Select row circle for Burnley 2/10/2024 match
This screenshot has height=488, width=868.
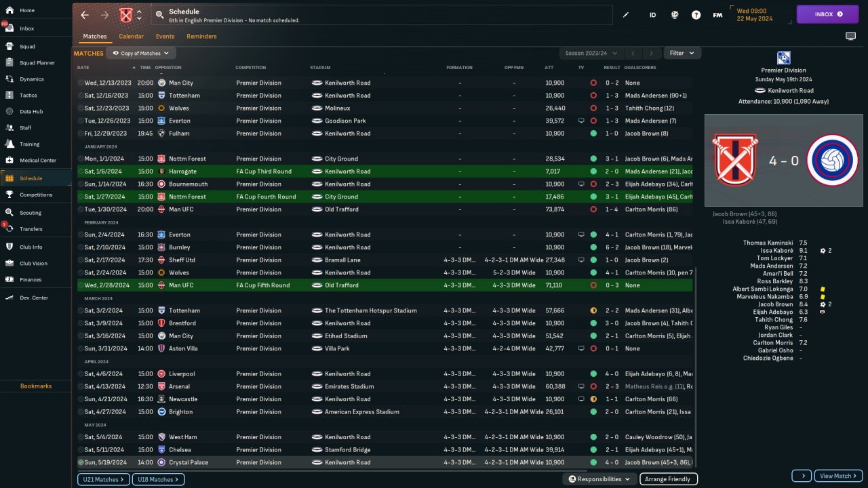[x=81, y=247]
